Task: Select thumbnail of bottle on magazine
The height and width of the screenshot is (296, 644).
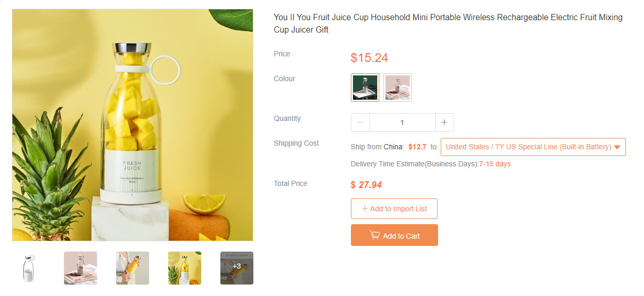Action: point(81,268)
